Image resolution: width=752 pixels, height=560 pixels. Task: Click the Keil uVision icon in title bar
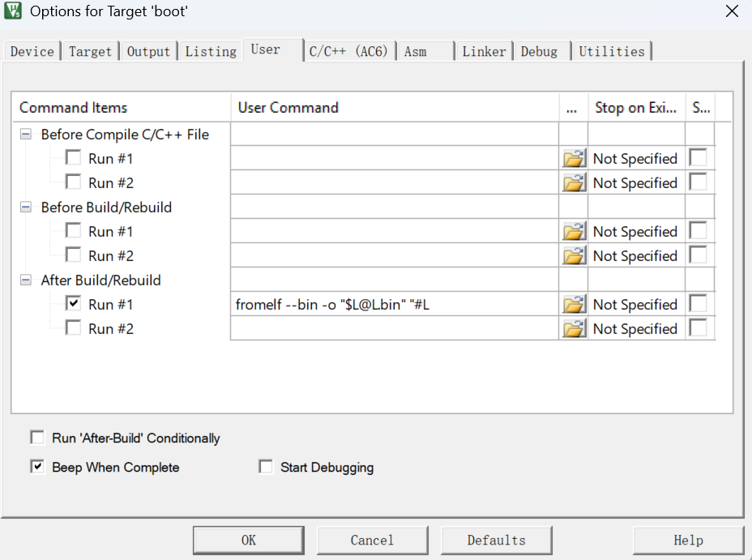coord(13,11)
